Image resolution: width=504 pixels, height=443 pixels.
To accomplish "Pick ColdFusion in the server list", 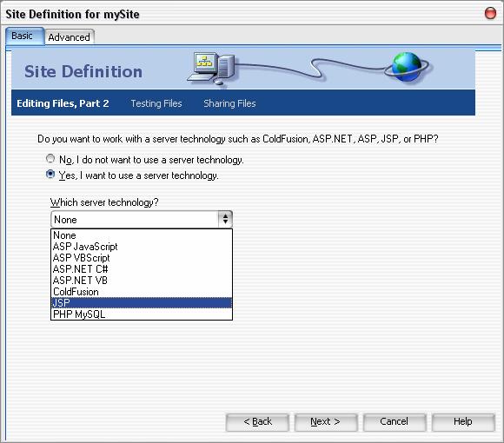I will (x=142, y=291).
